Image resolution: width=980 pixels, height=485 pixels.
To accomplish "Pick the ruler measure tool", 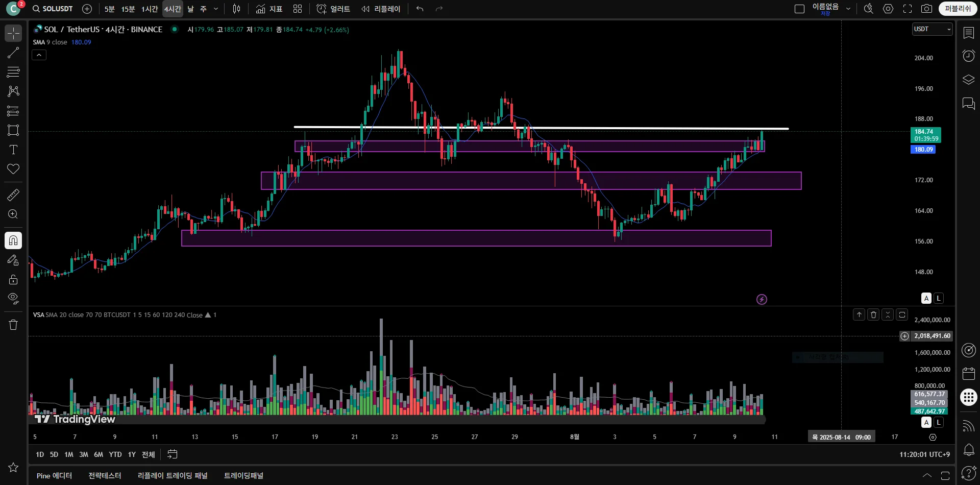I will click(x=13, y=195).
